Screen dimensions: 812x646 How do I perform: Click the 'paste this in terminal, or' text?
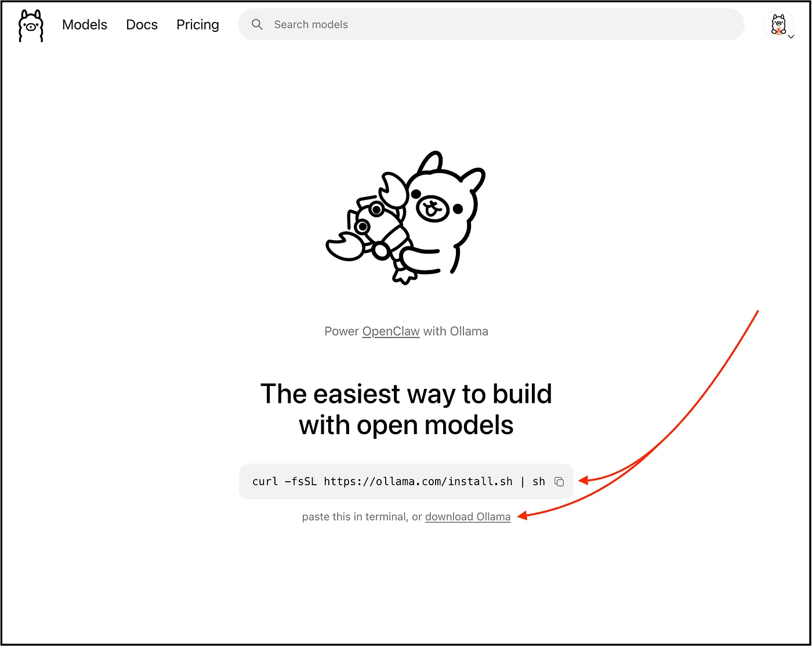point(362,517)
